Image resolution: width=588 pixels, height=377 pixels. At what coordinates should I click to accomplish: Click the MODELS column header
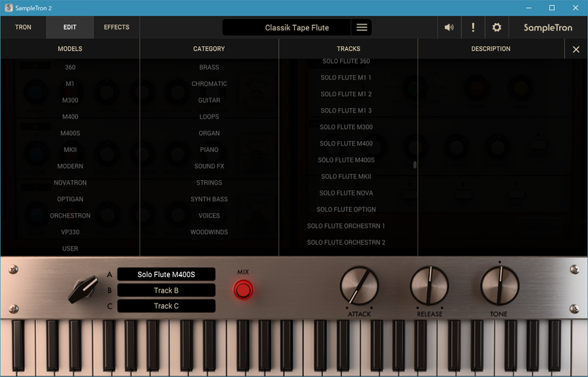pos(70,49)
